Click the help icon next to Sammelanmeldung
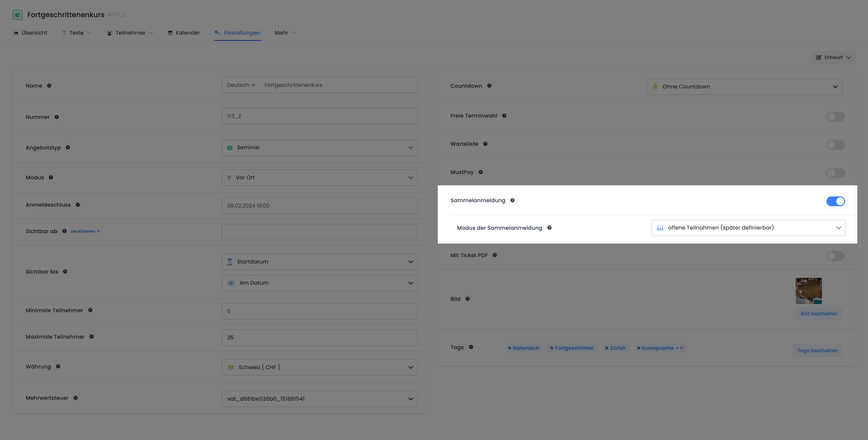This screenshot has width=868, height=440. [512, 200]
